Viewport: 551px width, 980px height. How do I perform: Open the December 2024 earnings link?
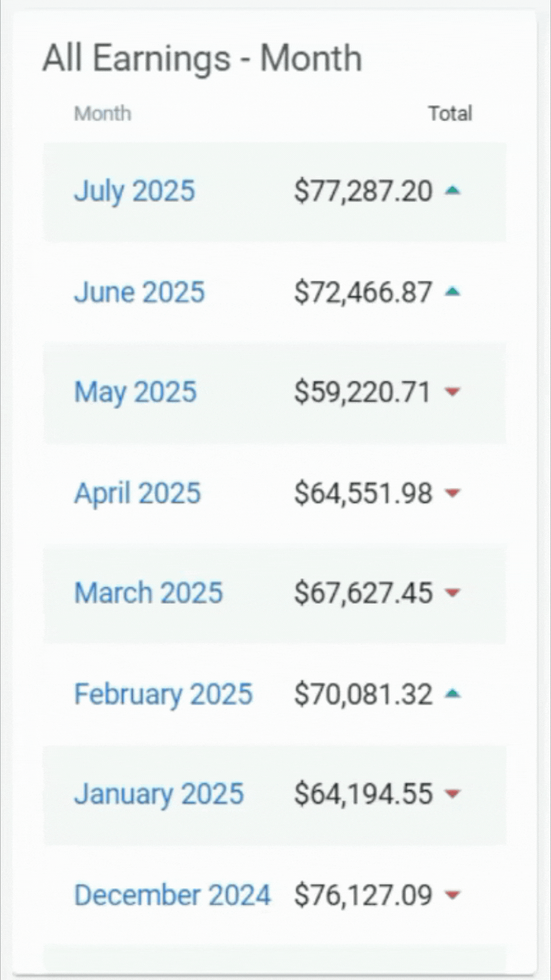coord(172,895)
